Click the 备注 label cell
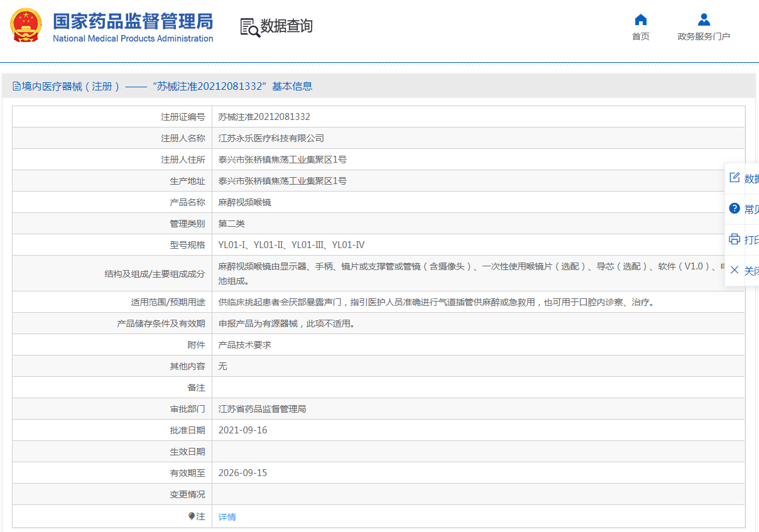Viewport: 759px width, 532px height. (x=112, y=388)
